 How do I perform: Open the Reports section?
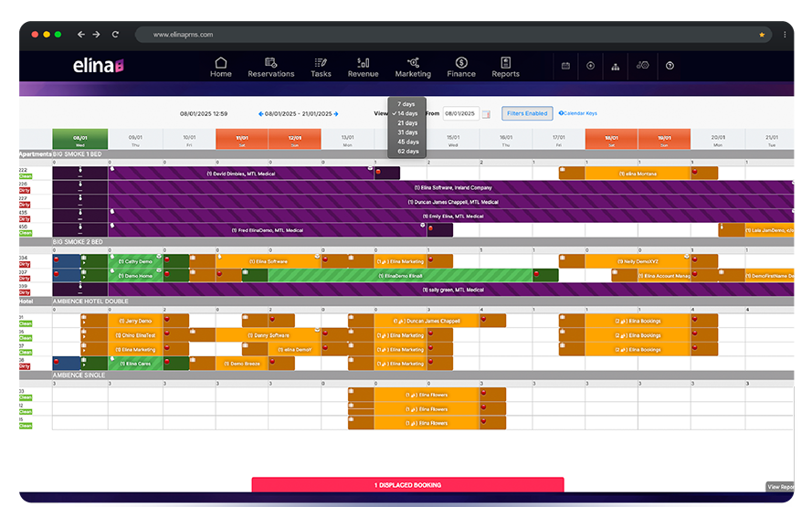pyautogui.click(x=505, y=68)
